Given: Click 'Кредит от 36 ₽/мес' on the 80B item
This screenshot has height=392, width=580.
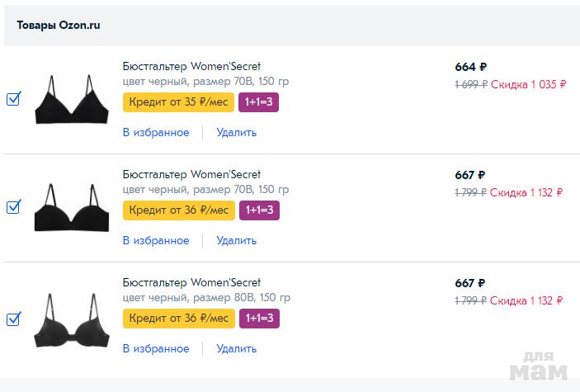Looking at the screenshot, I should click(179, 319).
